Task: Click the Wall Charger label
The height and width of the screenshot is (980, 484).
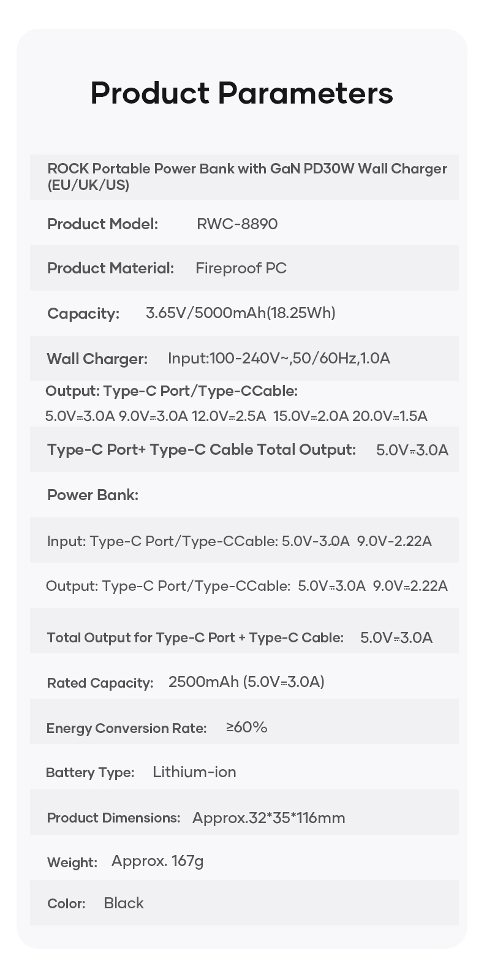Action: pyautogui.click(x=97, y=359)
